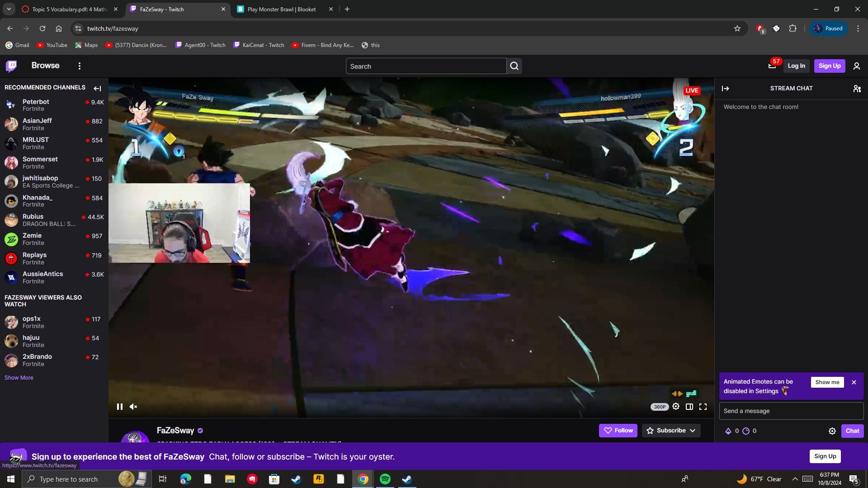868x488 pixels.
Task: Collapse the stream chat panel
Action: pos(726,89)
